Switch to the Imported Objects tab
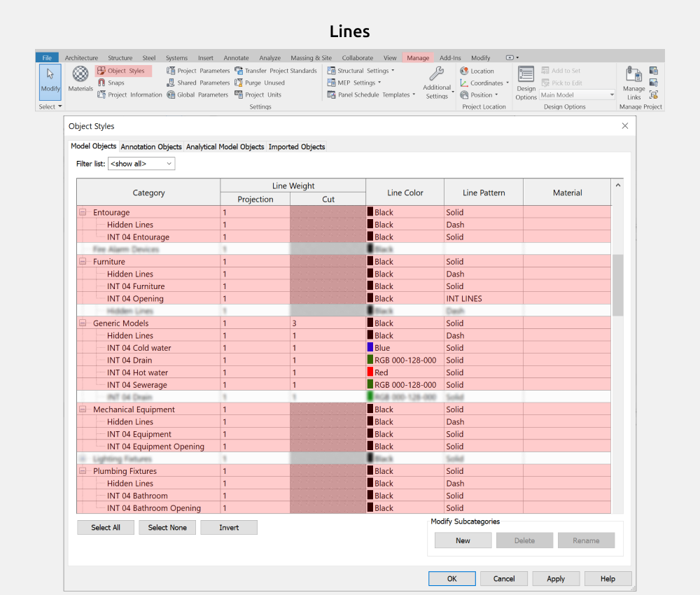Viewport: 700px width, 595px height. pos(296,146)
